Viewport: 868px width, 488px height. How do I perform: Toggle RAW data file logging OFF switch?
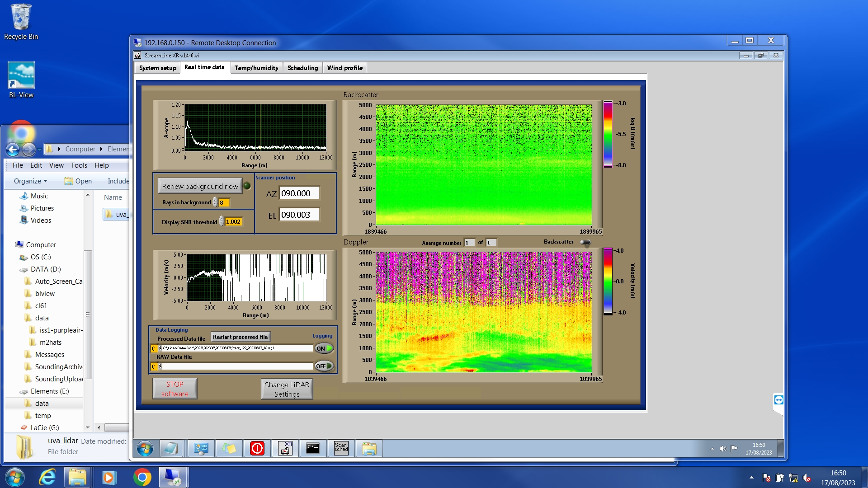324,366
